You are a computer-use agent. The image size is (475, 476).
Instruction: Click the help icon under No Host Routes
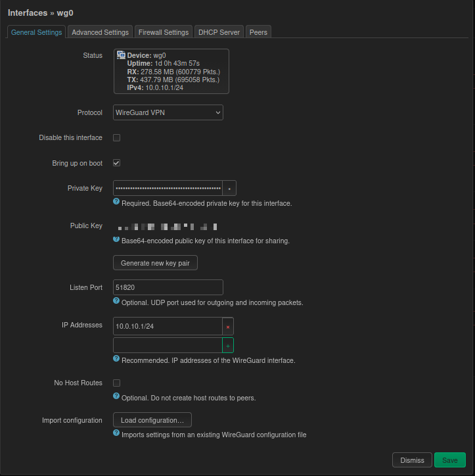(116, 397)
